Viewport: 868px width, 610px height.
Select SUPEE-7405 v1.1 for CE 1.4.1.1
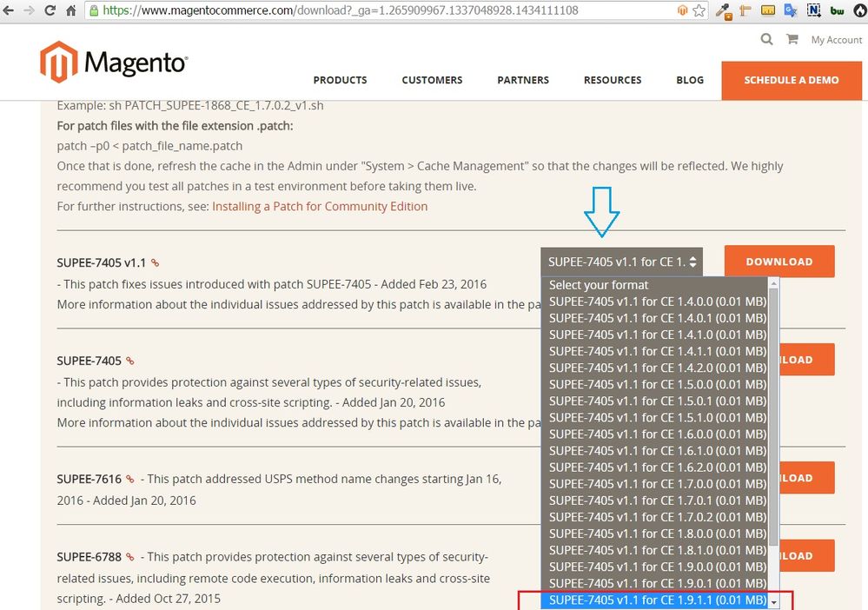pos(655,352)
